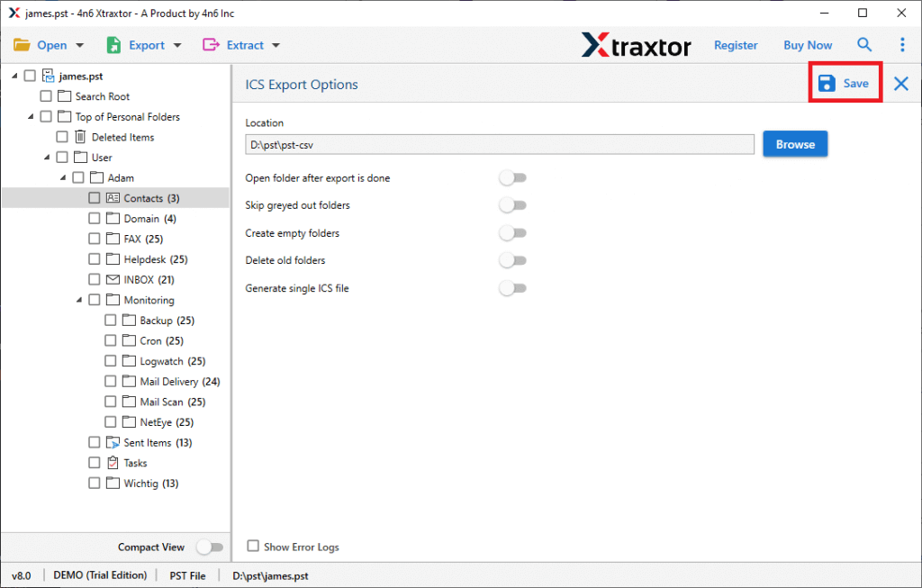Click the Top of Personal Folders icon

64,116
